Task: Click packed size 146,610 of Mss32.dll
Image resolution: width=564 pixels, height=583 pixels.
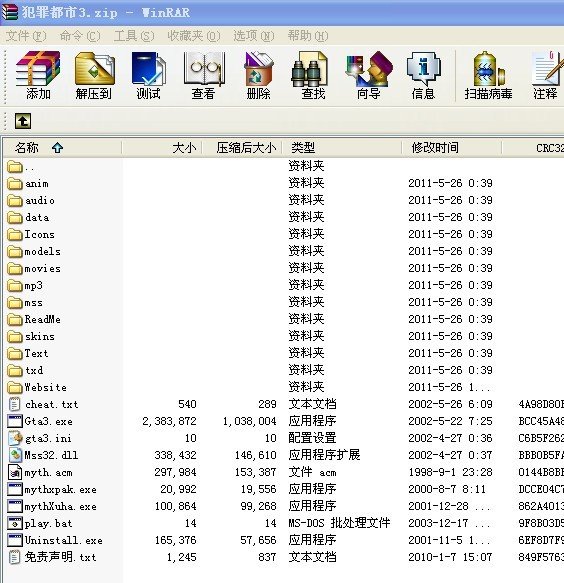Action: coord(255,455)
